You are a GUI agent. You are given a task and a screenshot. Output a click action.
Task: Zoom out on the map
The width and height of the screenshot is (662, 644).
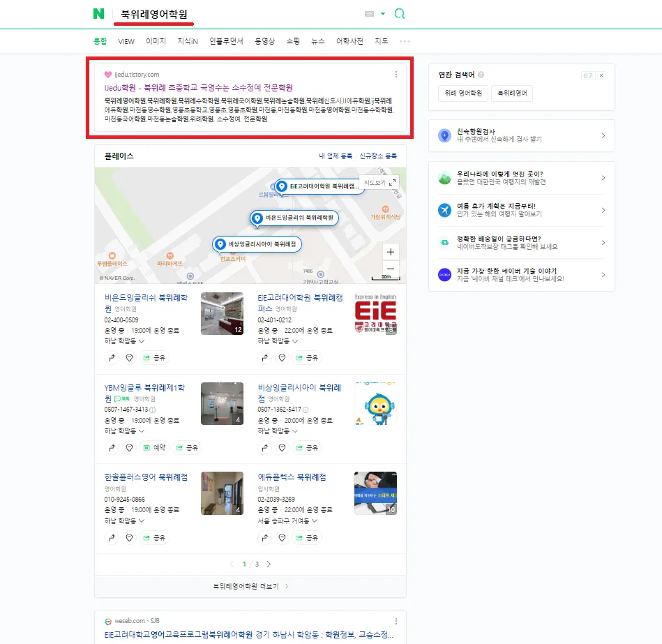tap(391, 269)
